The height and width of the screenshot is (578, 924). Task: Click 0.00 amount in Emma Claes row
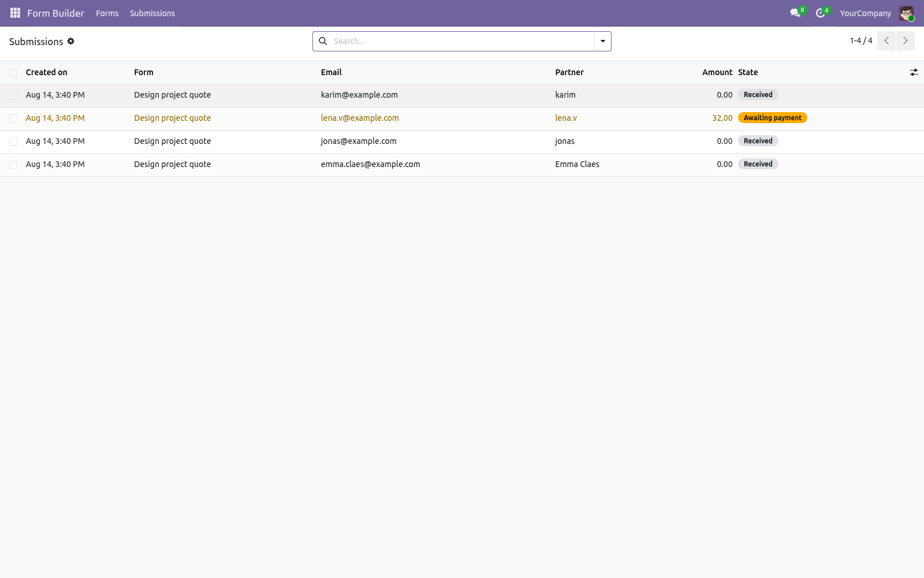[725, 164]
